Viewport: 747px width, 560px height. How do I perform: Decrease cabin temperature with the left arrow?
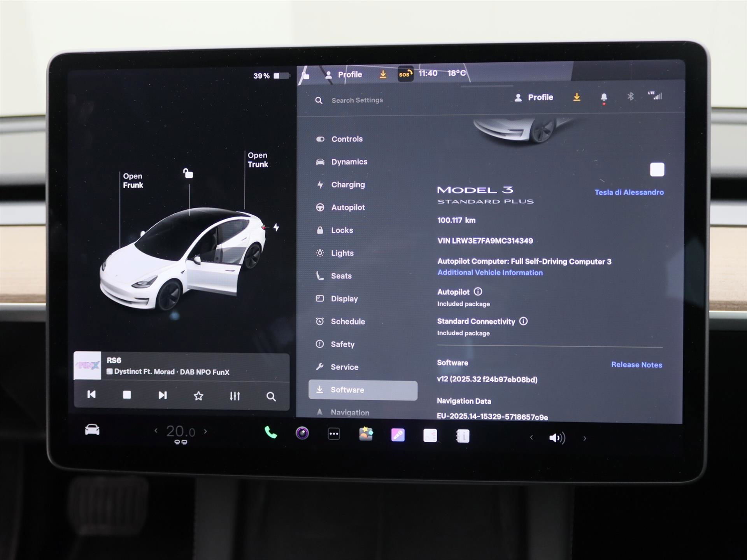[156, 430]
